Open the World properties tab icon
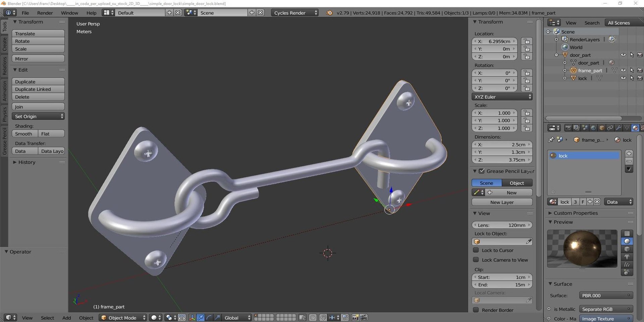Image resolution: width=644 pixels, height=322 pixels. (x=593, y=128)
